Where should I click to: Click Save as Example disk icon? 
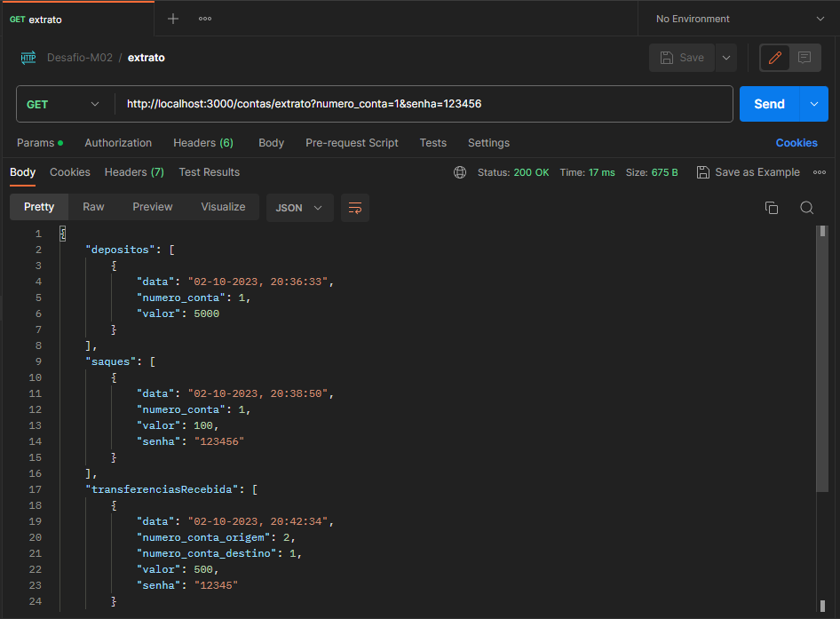[702, 172]
